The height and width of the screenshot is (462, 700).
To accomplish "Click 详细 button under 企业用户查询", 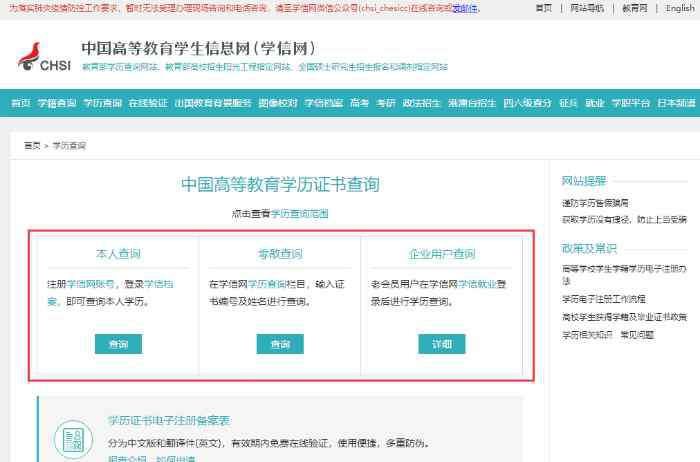I will coord(442,344).
